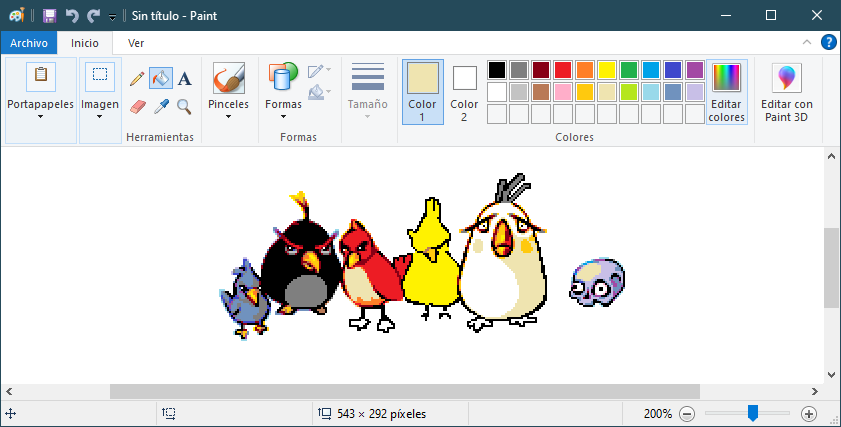Image resolution: width=841 pixels, height=427 pixels.
Task: Select the Color picker eyedropper tool
Action: pyautogui.click(x=161, y=107)
